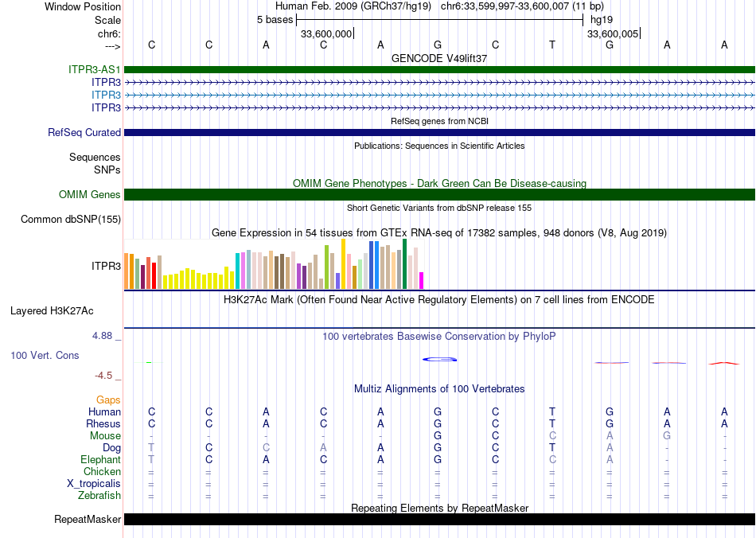Image resolution: width=756 pixels, height=538 pixels.
Task: Click the hg19 label beside the scale bar
Action: pos(602,20)
